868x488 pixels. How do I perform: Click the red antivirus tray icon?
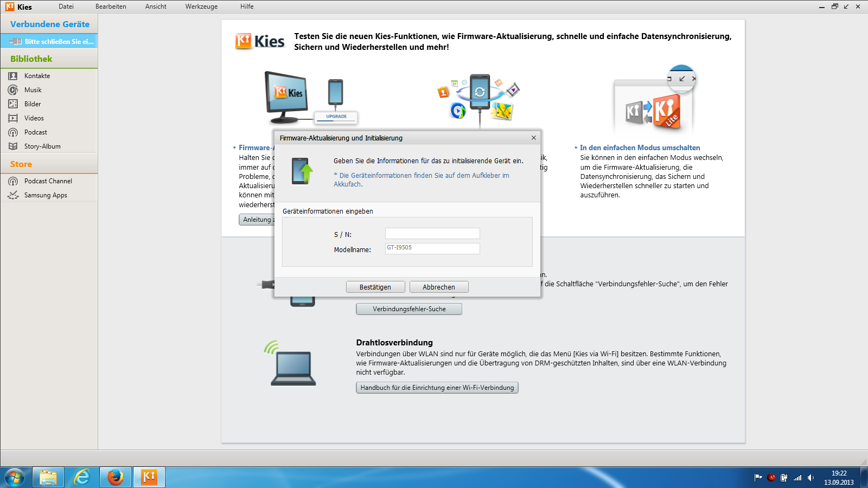tap(771, 478)
